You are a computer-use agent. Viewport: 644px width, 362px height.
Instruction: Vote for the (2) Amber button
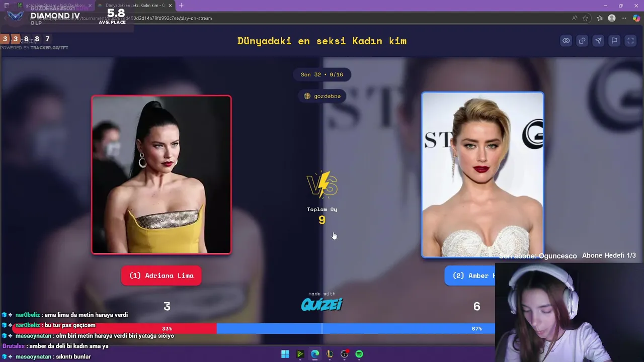(470, 276)
